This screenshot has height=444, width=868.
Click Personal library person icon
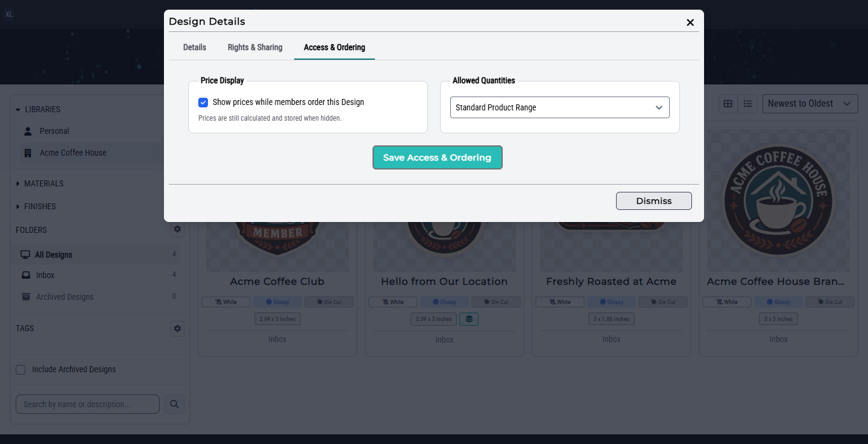coord(28,131)
